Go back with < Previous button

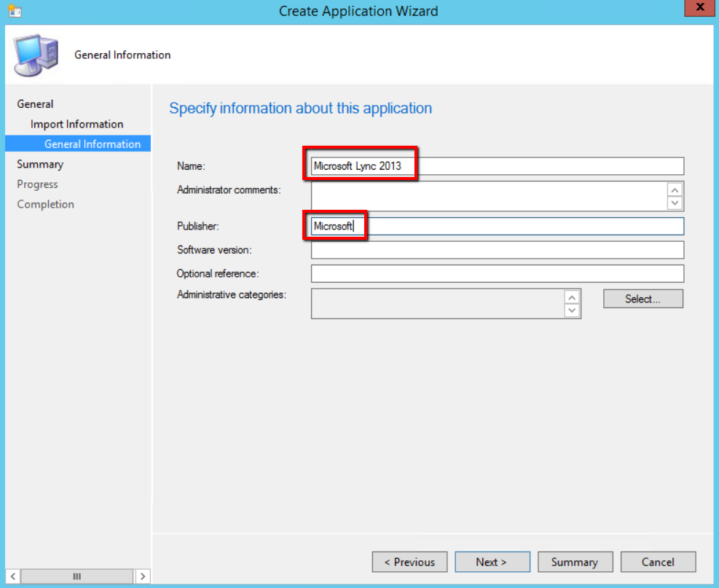tap(409, 562)
